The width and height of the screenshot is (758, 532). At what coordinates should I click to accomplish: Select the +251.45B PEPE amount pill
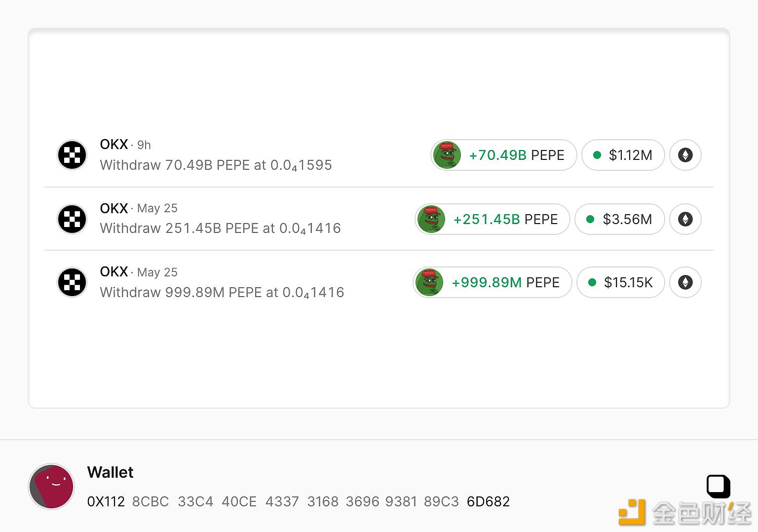[x=493, y=219]
